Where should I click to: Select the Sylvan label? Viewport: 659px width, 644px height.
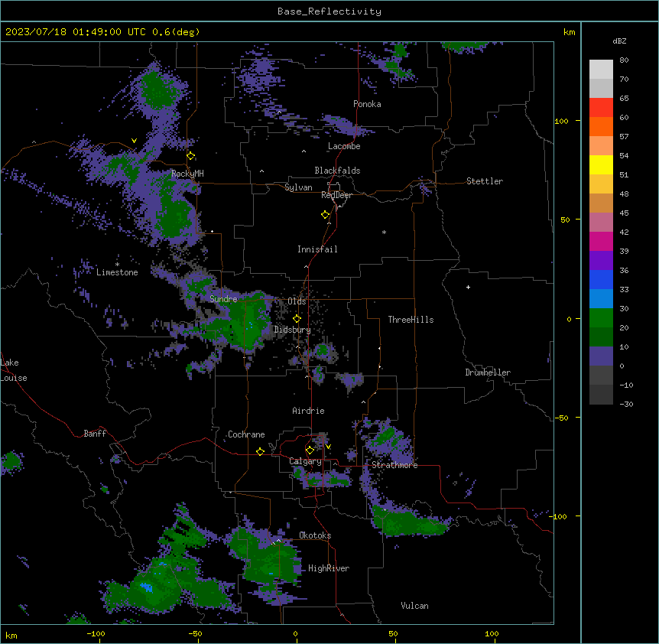coord(298,187)
